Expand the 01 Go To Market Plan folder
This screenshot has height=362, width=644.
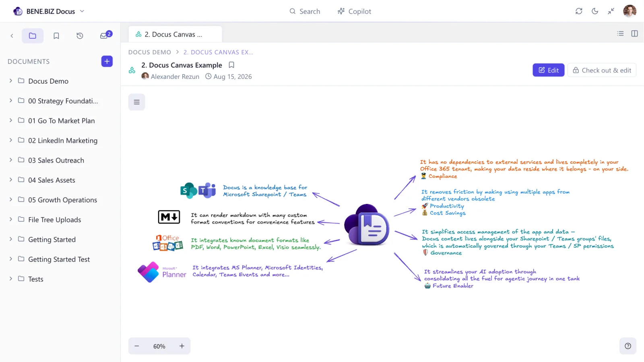(x=11, y=120)
